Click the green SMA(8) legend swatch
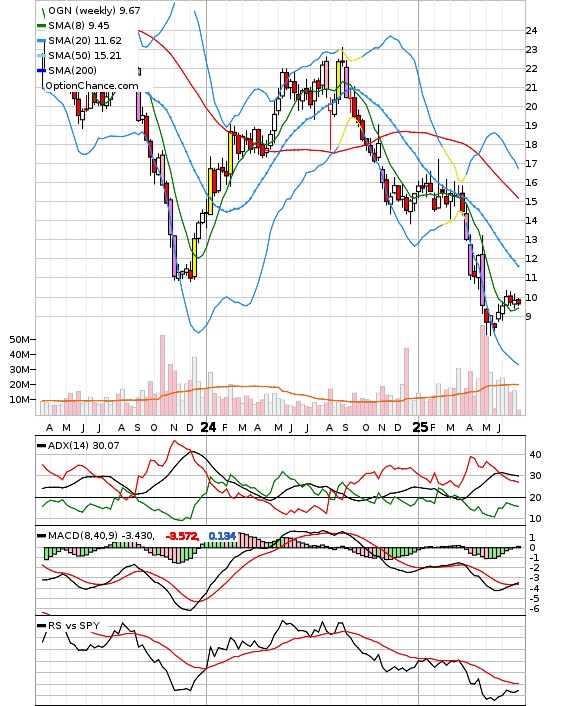566x706 pixels. pos(41,26)
